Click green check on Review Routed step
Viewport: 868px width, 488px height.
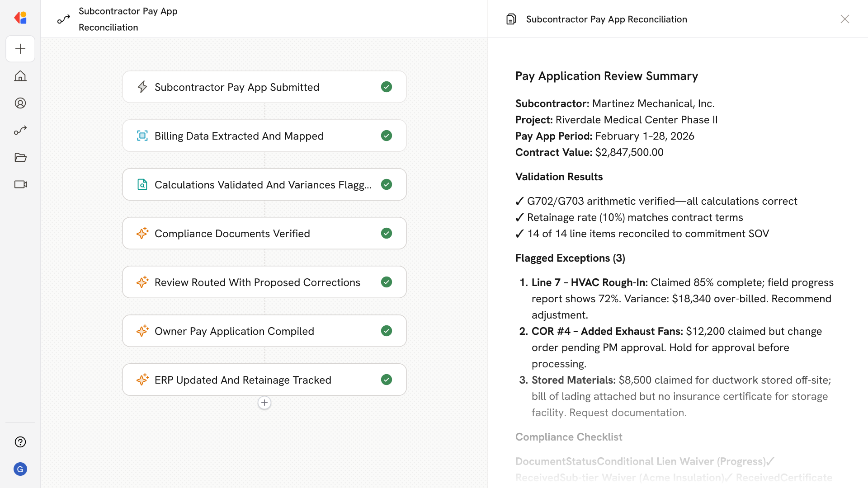coord(387,282)
